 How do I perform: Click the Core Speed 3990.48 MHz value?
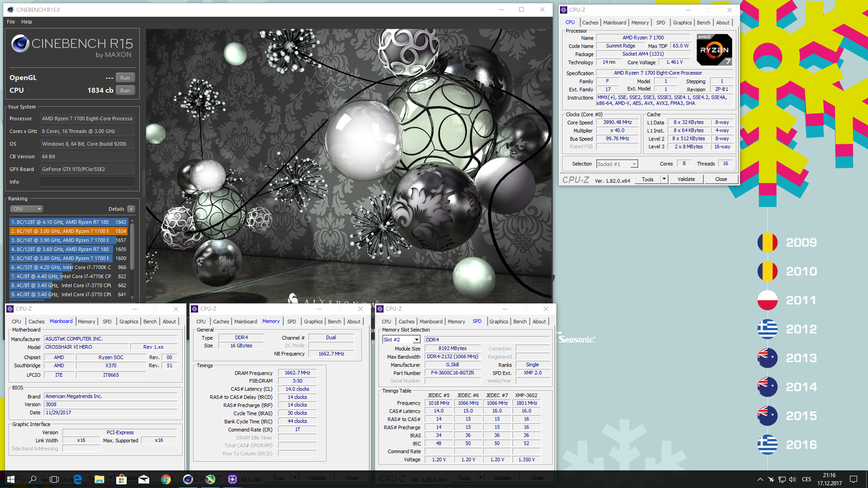pos(617,122)
